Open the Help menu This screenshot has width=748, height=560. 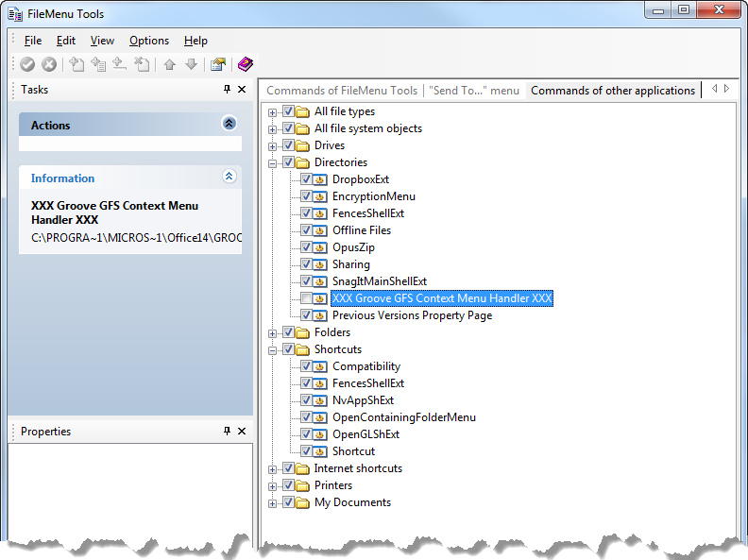pyautogui.click(x=195, y=41)
